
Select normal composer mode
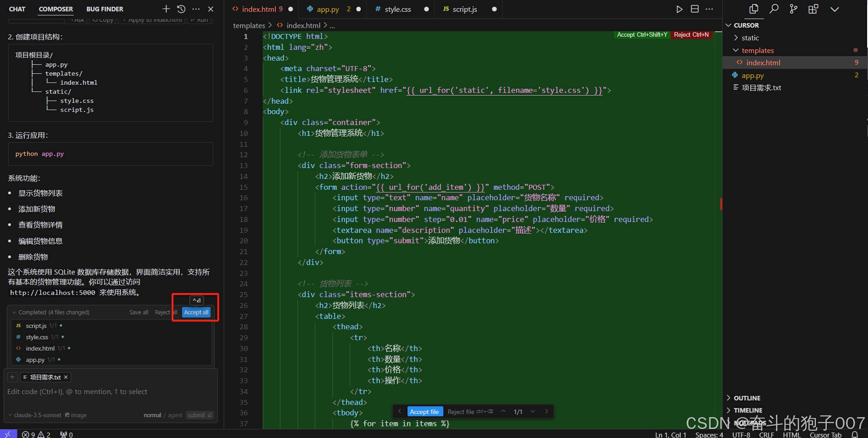(152, 415)
